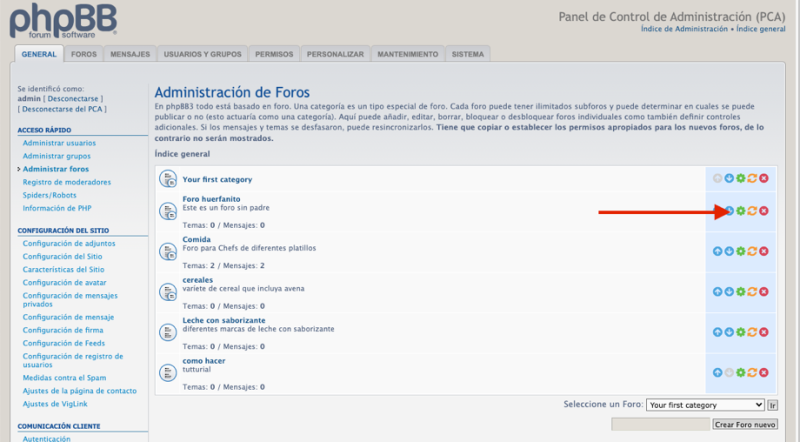
Task: Open 'Información de PHP' link
Action: pyautogui.click(x=57, y=208)
